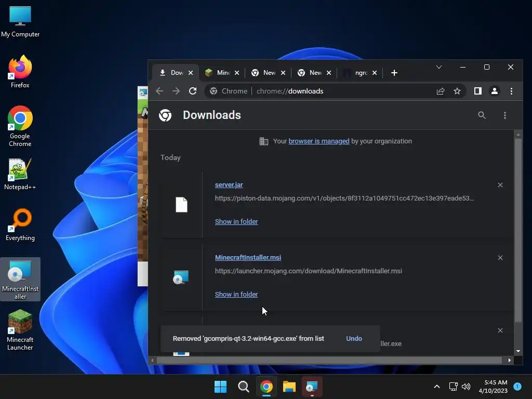This screenshot has height=399, width=532.
Task: Switch to the Downloads tab
Action: point(176,73)
